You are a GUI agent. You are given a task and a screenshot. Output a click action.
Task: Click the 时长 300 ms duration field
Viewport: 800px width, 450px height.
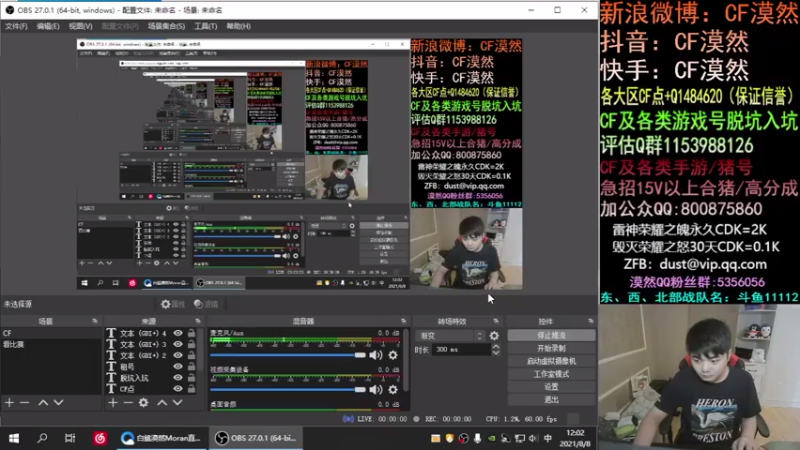coord(462,349)
